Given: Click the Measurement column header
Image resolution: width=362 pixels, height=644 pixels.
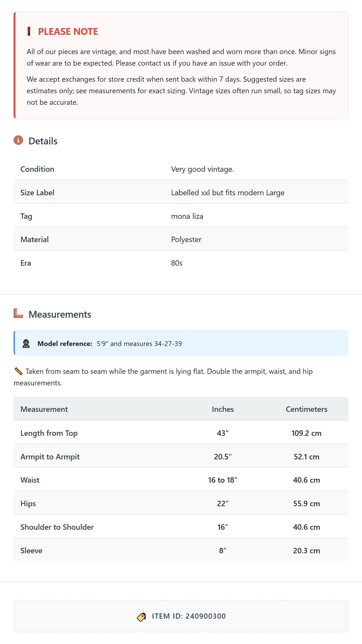Looking at the screenshot, I should 44,409.
